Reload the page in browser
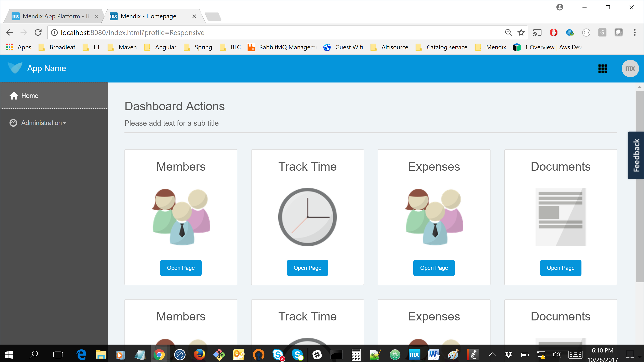The image size is (644, 362). click(38, 32)
